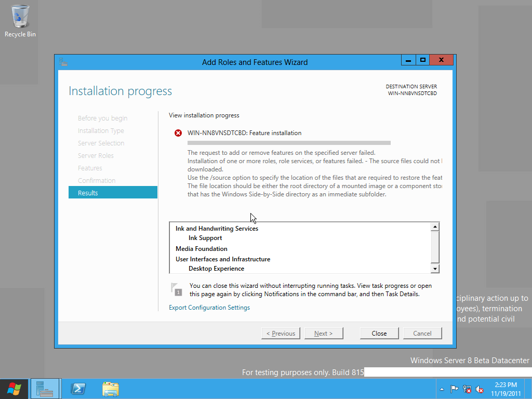Viewport: 532px width, 399px height.
Task: Click the wizard title bar icon
Action: click(63, 62)
